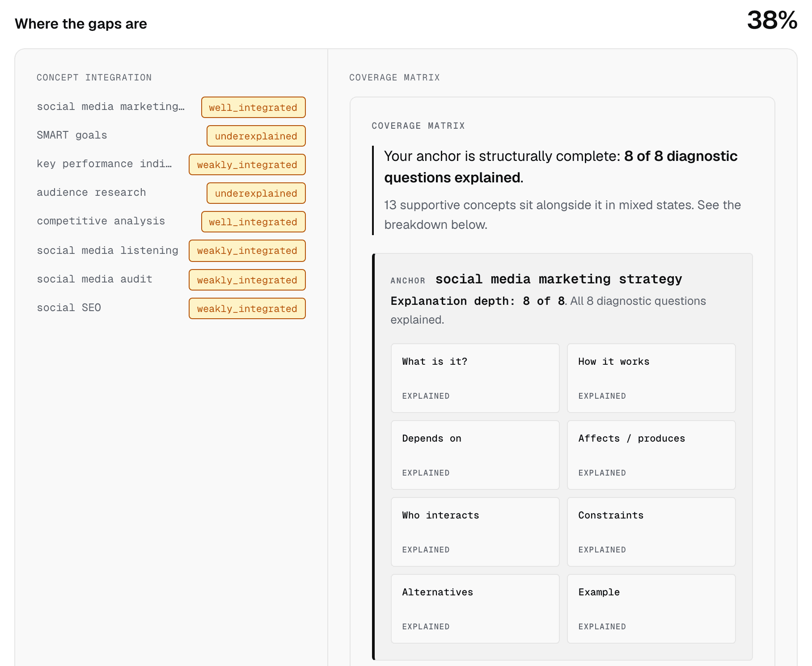
Task: Select the social media listening concept name
Action: coord(107,251)
